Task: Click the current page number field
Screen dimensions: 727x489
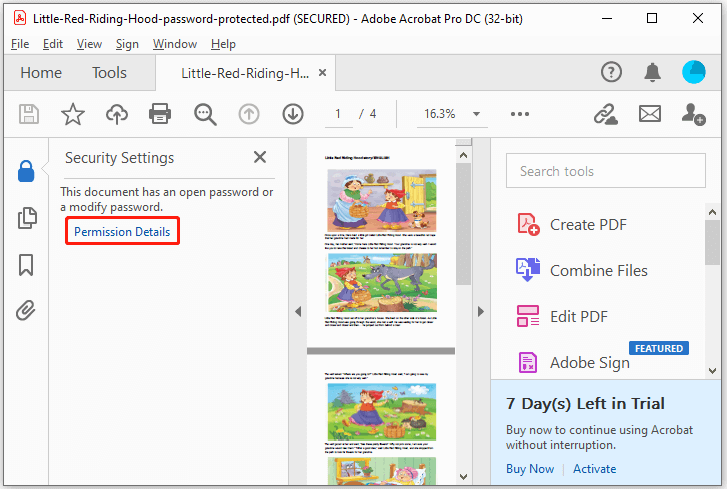Action: click(338, 114)
